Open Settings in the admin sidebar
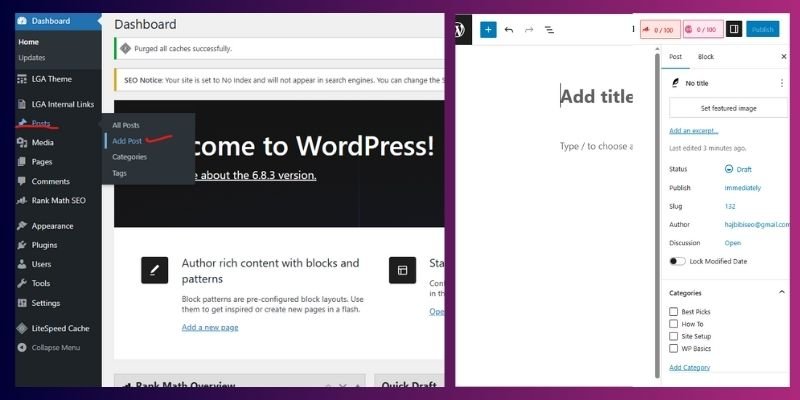The image size is (800, 400). pyautogui.click(x=45, y=303)
